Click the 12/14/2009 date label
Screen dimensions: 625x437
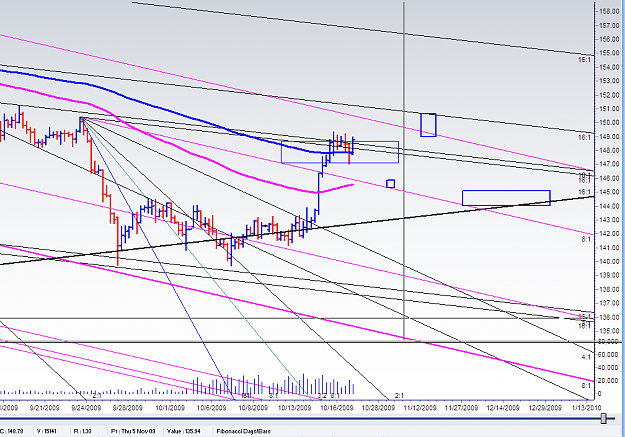point(503,408)
